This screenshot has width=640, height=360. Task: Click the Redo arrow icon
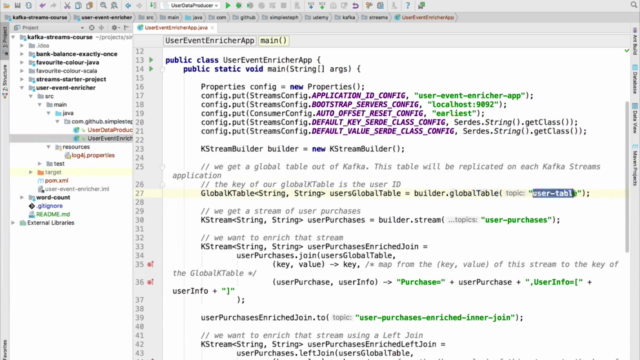53,6
